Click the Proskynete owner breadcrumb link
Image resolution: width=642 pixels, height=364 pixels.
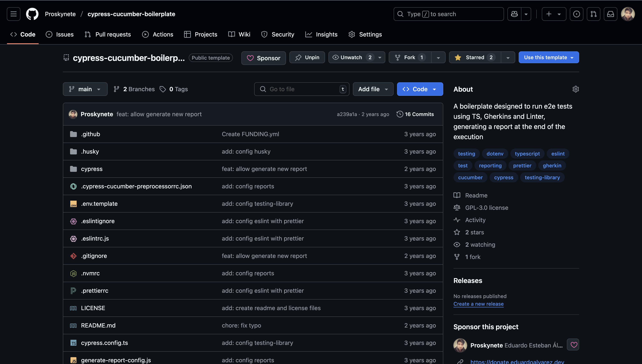point(60,14)
